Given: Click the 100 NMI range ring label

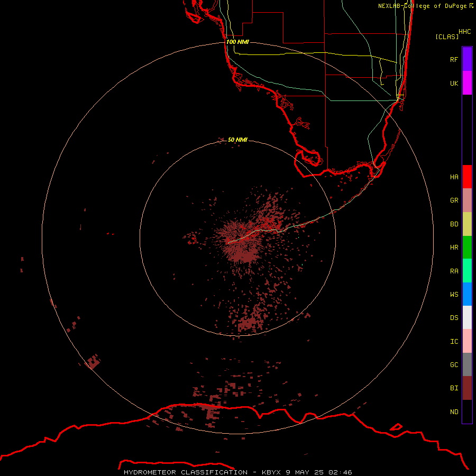Looking at the screenshot, I should [x=237, y=42].
